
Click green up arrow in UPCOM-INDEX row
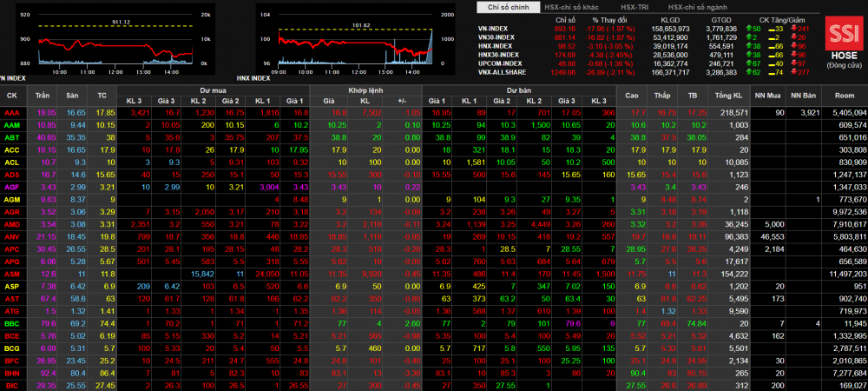coord(749,63)
